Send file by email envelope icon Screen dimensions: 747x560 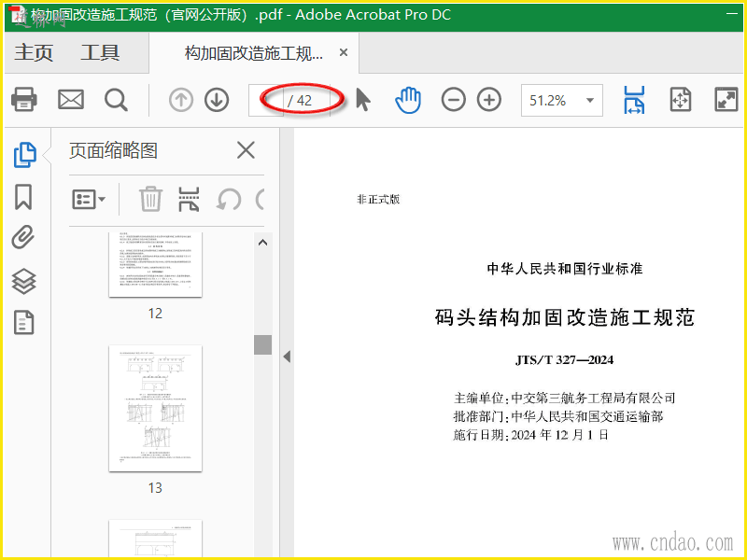[71, 100]
